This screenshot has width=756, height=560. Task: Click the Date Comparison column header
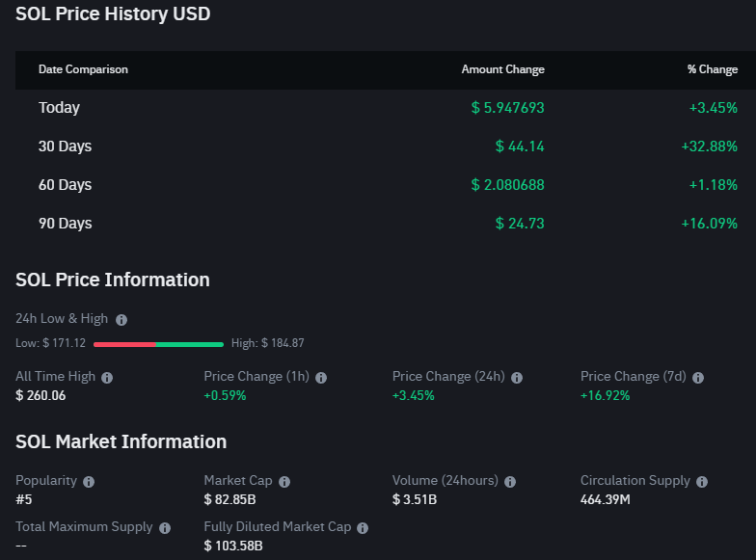[x=83, y=69]
